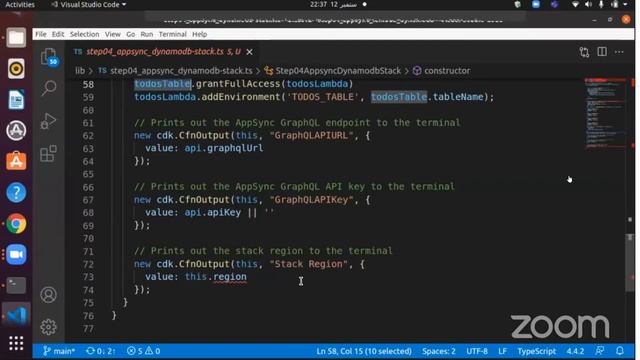Click 'Stack Region' string on line 72

coord(308,264)
